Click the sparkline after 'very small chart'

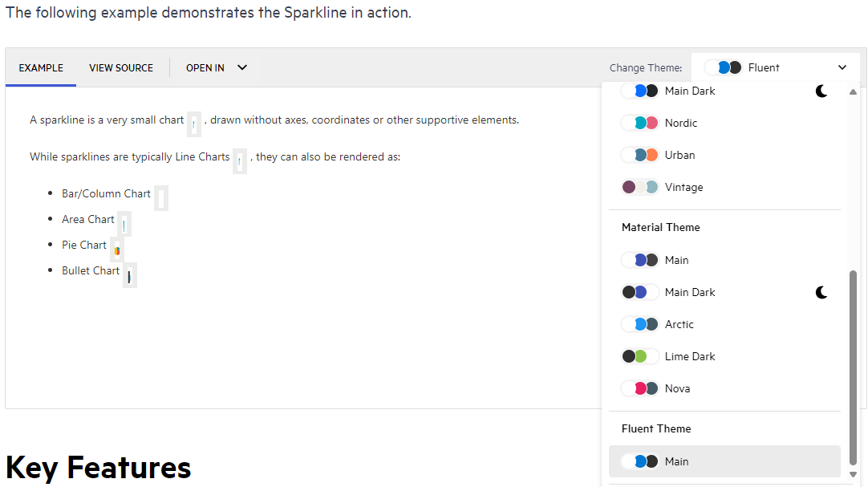(x=194, y=124)
